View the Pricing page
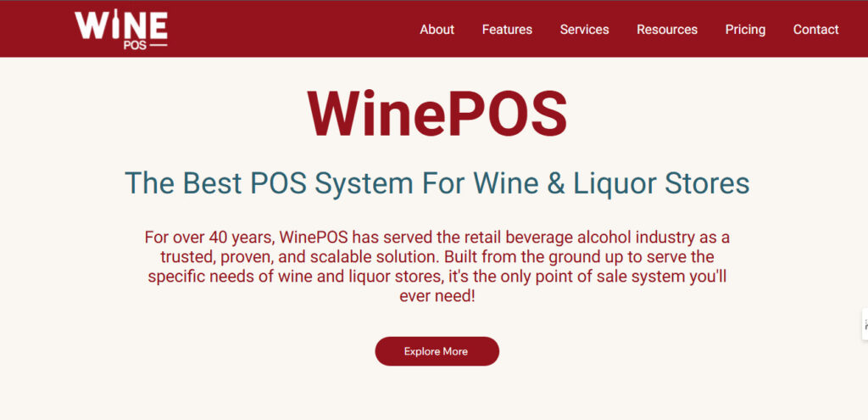 pyautogui.click(x=745, y=30)
